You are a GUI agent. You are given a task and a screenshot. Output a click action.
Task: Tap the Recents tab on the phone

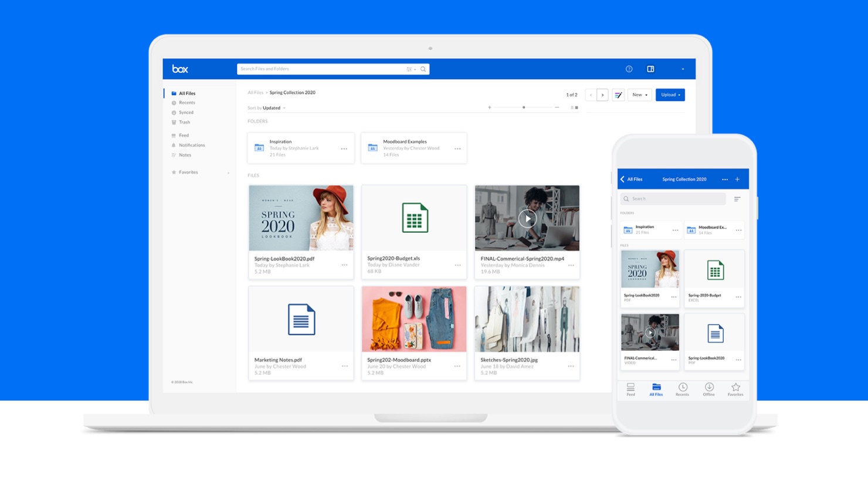click(683, 389)
